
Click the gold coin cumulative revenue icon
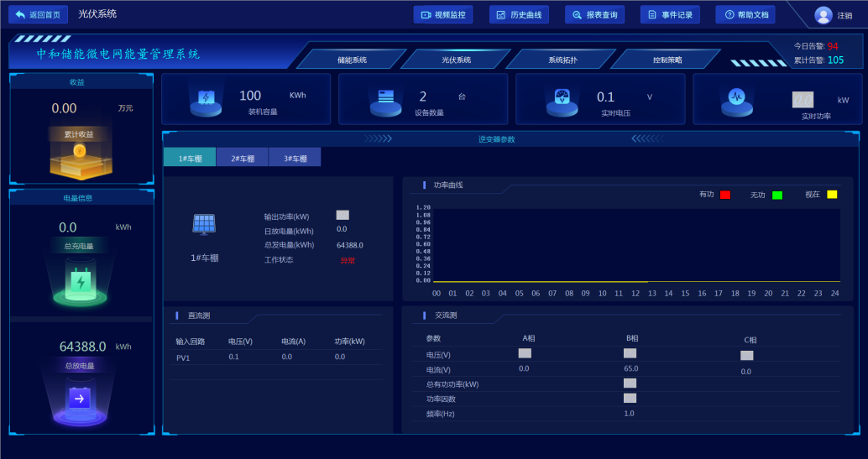click(x=80, y=154)
